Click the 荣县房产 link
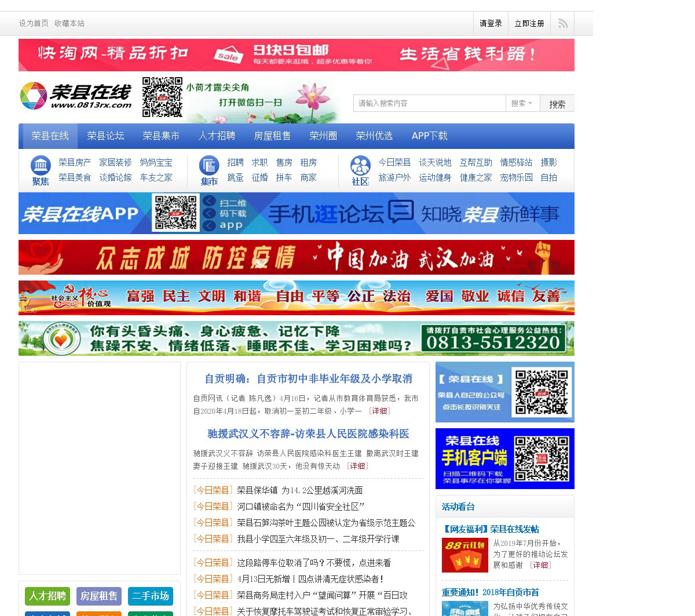 point(75,162)
